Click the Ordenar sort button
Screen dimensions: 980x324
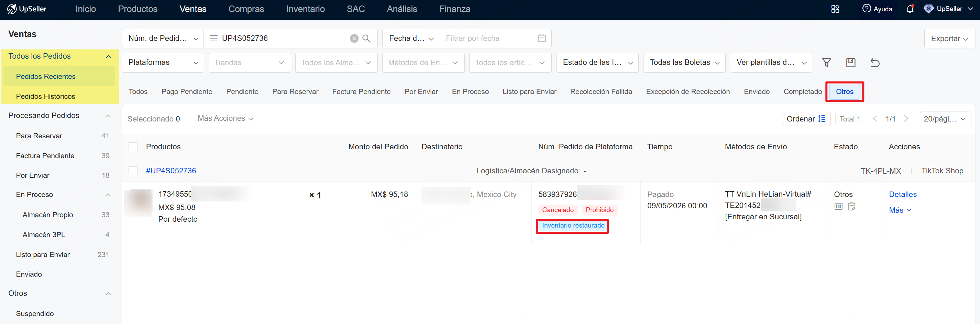click(806, 119)
